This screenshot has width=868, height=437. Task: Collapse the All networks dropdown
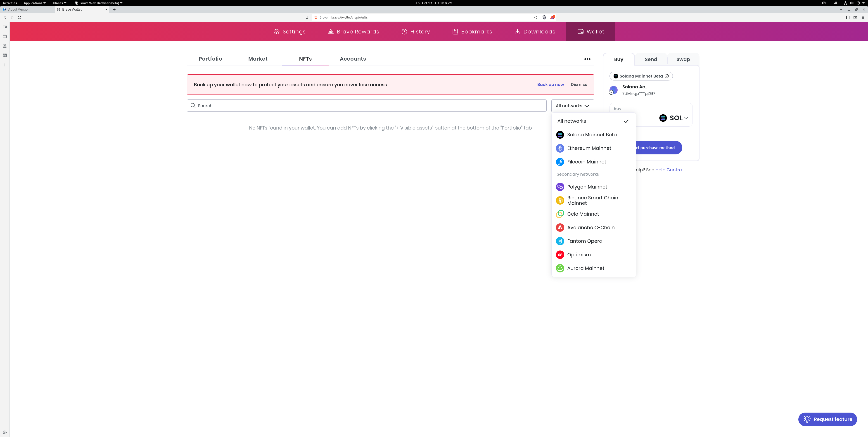point(572,105)
